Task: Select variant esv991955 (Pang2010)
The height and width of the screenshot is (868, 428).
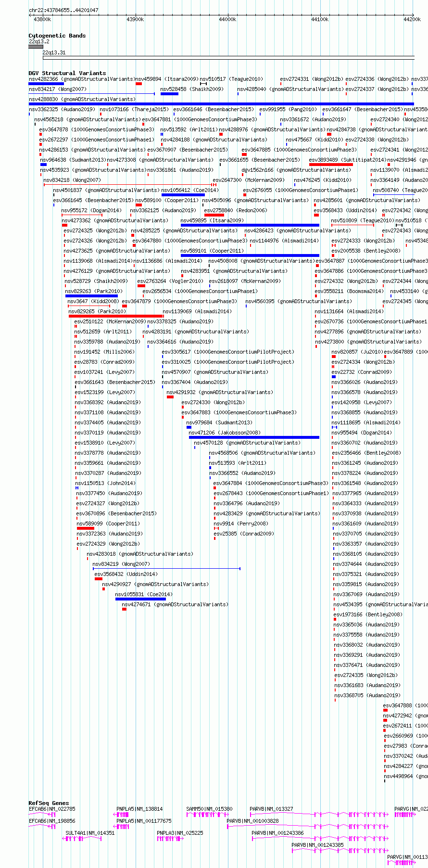Action: click(288, 109)
